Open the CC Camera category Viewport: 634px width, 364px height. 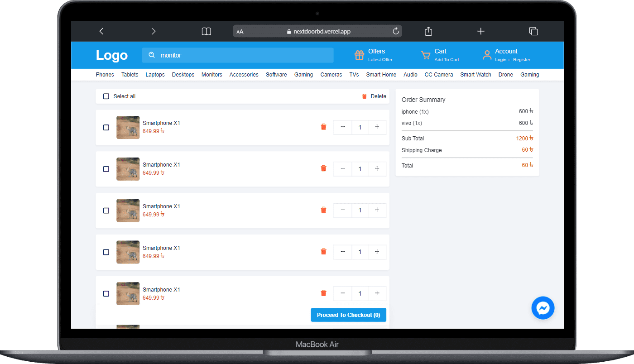coord(439,75)
